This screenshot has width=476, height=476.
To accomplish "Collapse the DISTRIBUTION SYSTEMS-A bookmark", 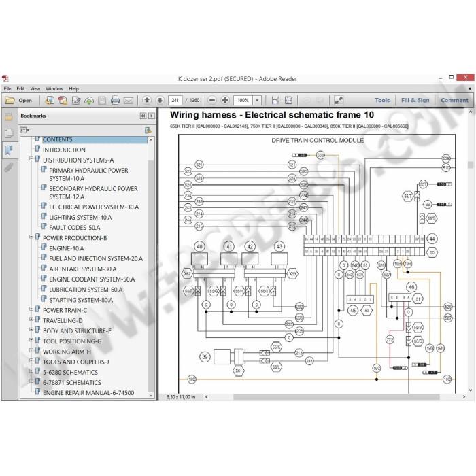I will 31,158.
